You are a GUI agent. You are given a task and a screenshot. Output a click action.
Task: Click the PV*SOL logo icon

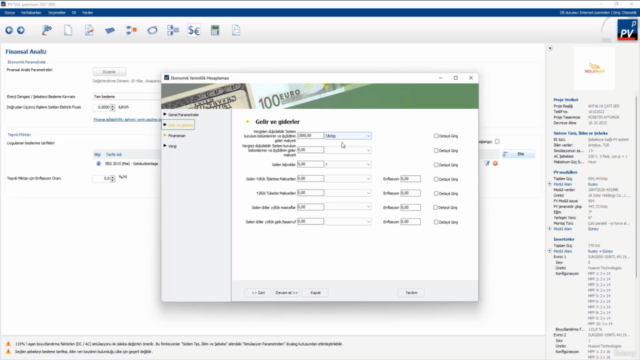[627, 30]
